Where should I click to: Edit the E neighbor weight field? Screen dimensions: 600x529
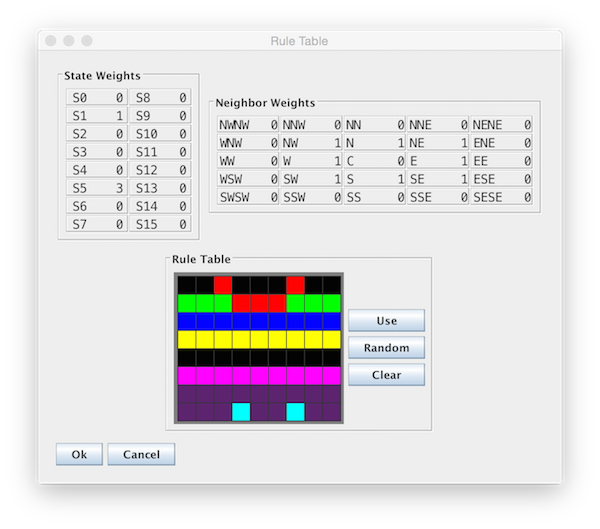coord(438,161)
